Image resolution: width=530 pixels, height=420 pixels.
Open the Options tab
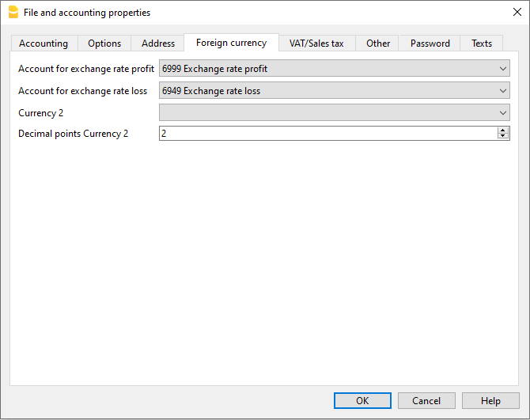[x=104, y=44]
